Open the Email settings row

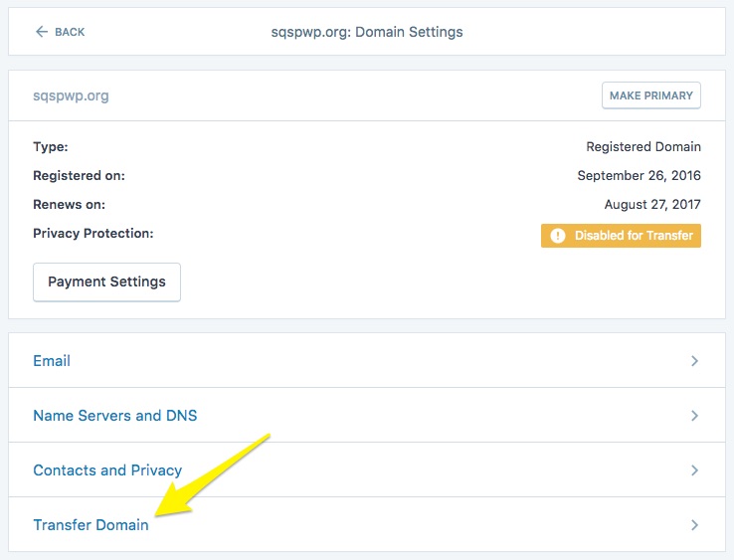(52, 361)
